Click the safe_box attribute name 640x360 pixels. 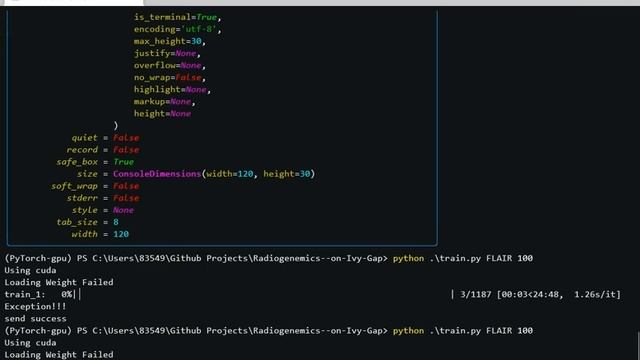[x=77, y=162]
